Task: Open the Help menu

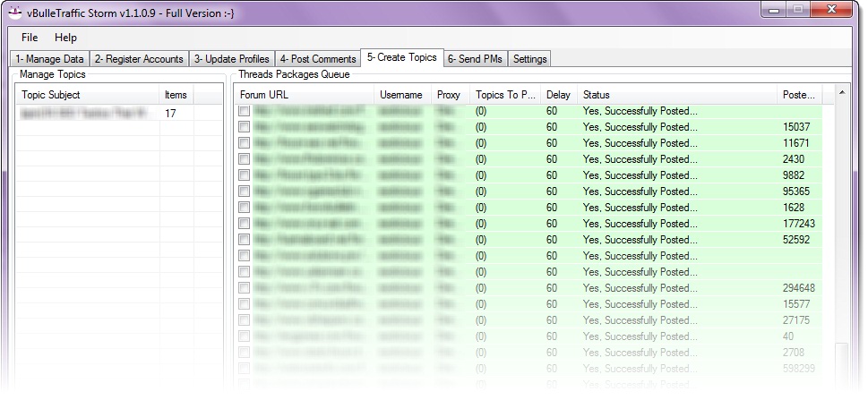Action: click(x=65, y=38)
